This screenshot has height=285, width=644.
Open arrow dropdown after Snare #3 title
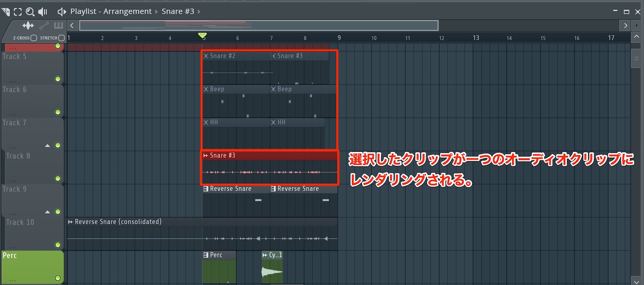(x=199, y=11)
